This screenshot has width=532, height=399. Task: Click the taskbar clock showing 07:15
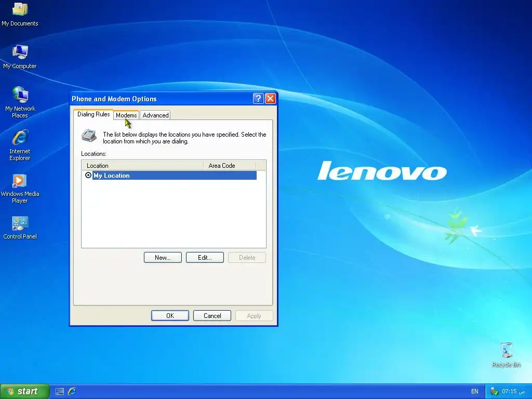tap(513, 392)
